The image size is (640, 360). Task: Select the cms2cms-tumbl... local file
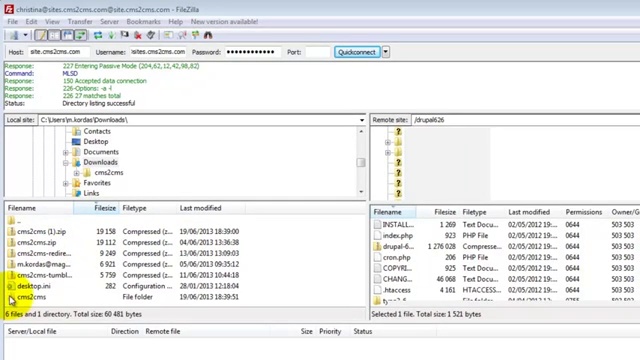click(x=45, y=275)
